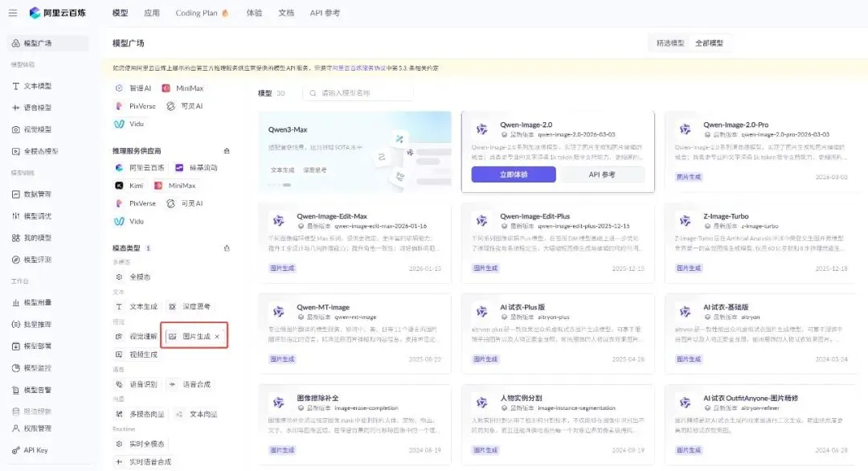This screenshot has width=868, height=471.
Task: Select the 视频生成 modality filter
Action: pos(137,354)
